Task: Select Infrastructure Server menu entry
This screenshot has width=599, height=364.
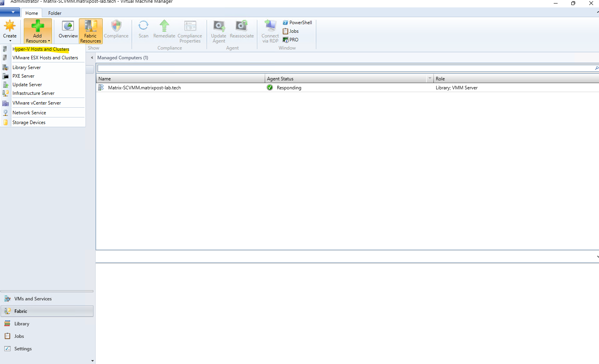Action: (34, 93)
